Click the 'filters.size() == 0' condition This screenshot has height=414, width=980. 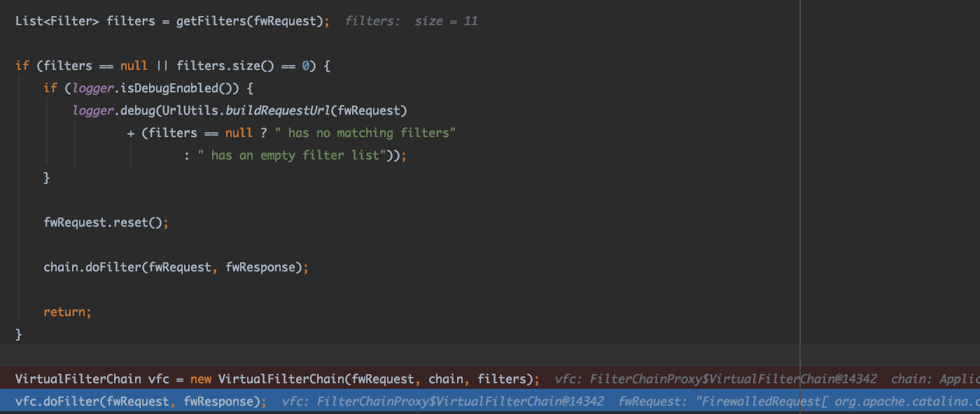(x=242, y=66)
